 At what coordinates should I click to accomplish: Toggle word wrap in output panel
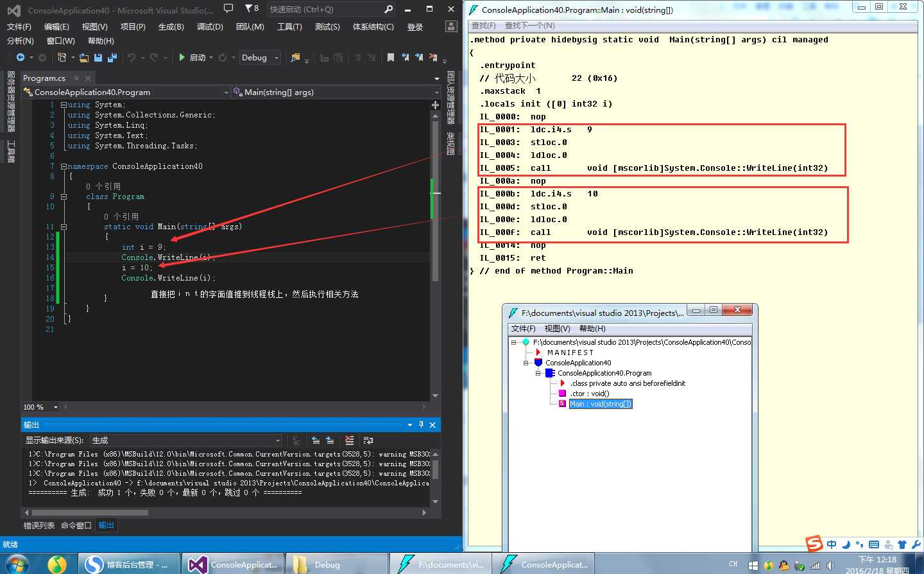click(x=368, y=440)
